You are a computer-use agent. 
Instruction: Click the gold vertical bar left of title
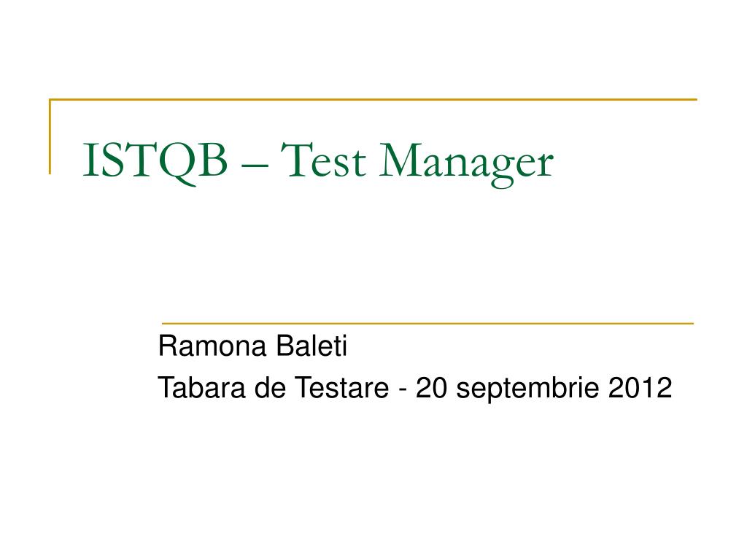pos(50,136)
